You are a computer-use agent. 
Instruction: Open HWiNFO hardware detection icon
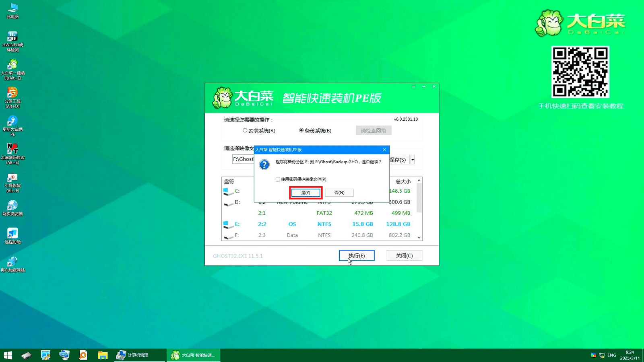pyautogui.click(x=12, y=41)
